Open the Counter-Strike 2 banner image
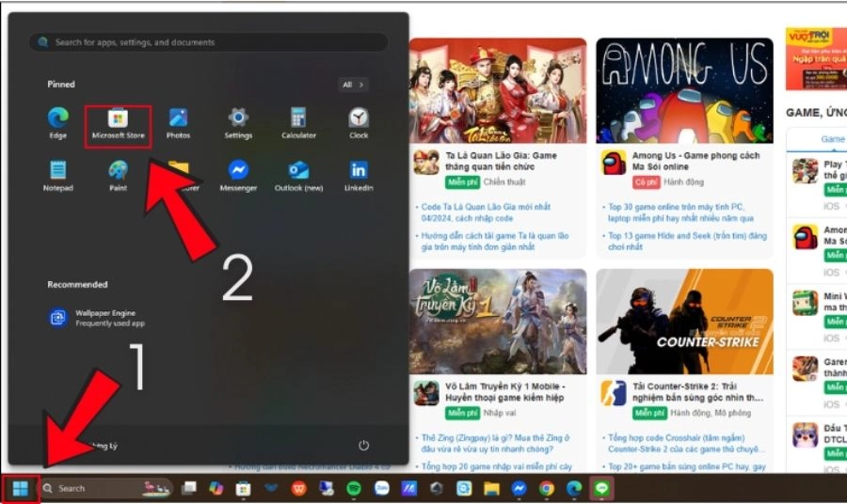 click(684, 322)
